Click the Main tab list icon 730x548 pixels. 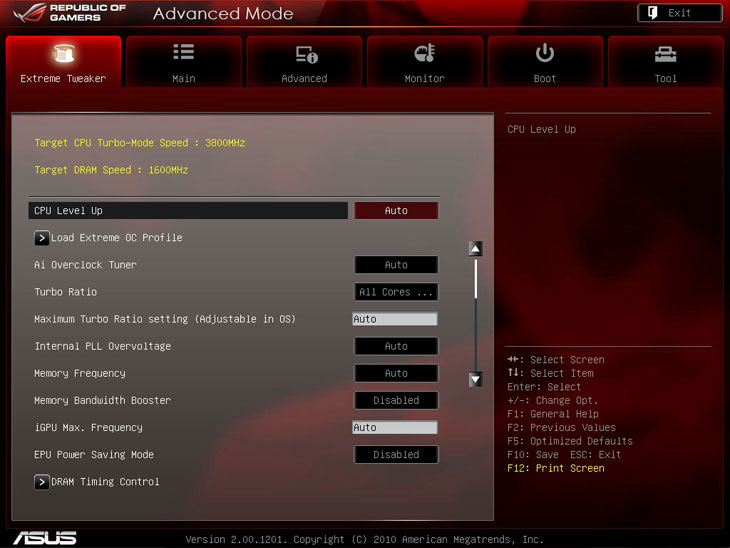click(184, 53)
